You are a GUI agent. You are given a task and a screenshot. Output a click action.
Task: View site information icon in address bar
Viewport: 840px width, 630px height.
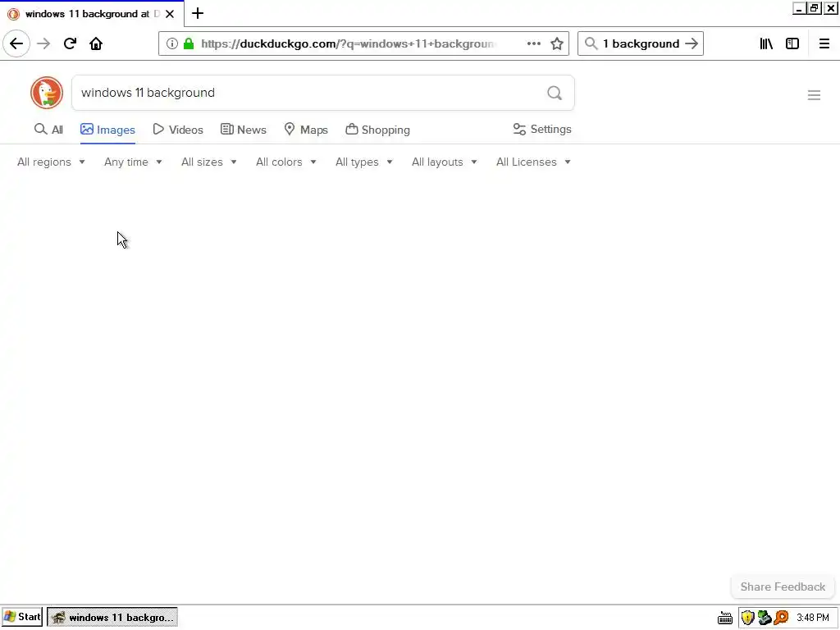(171, 43)
